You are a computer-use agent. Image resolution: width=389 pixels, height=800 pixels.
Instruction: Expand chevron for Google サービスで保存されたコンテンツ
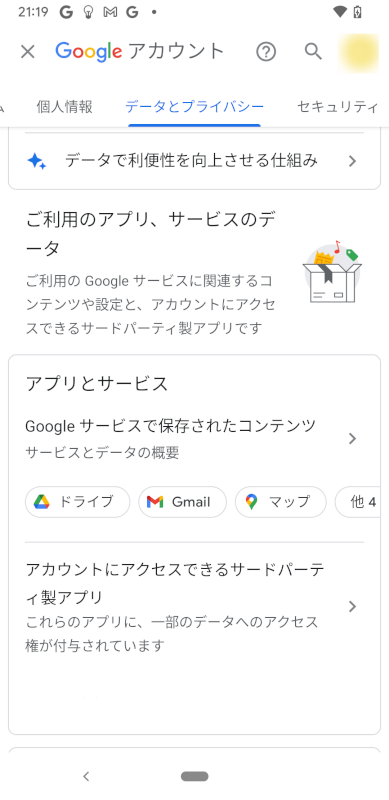[352, 438]
